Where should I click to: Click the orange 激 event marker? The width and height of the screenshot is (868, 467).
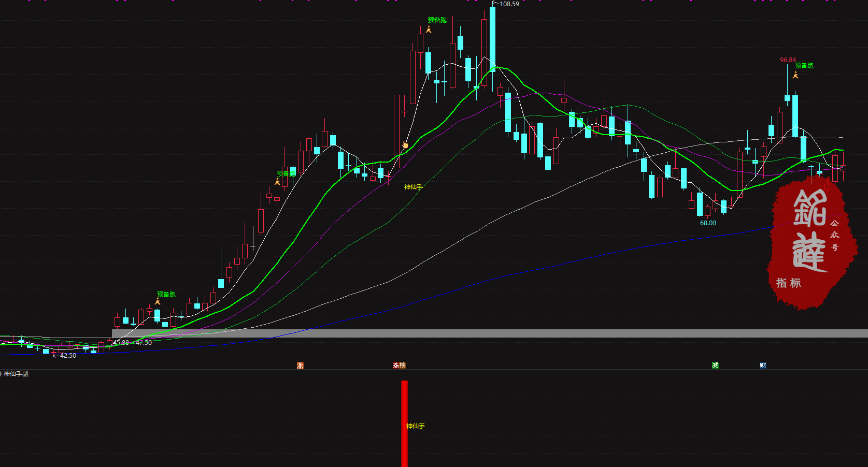(300, 366)
